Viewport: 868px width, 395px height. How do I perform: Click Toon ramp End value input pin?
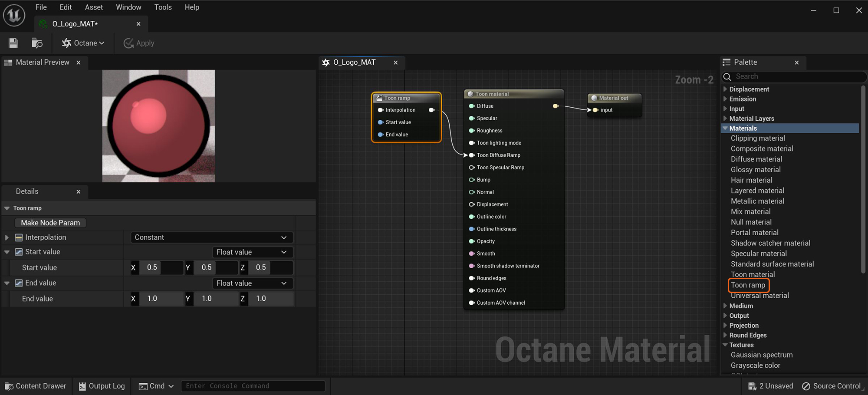[381, 135]
